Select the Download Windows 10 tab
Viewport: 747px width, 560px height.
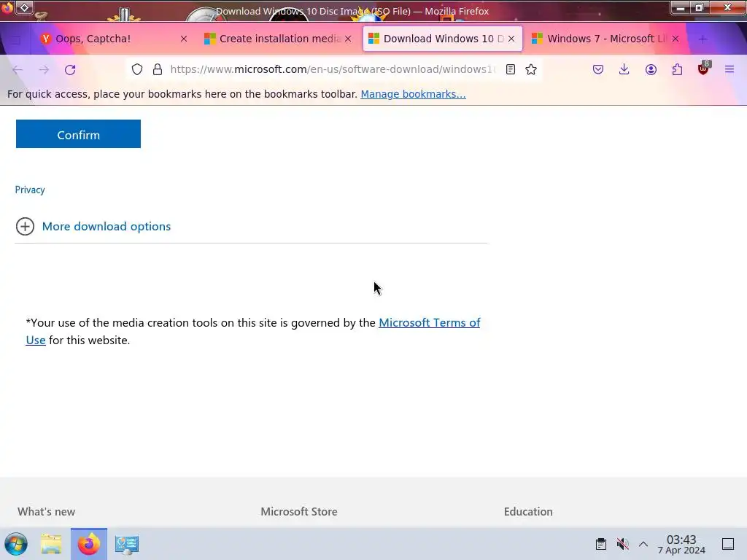pos(443,39)
